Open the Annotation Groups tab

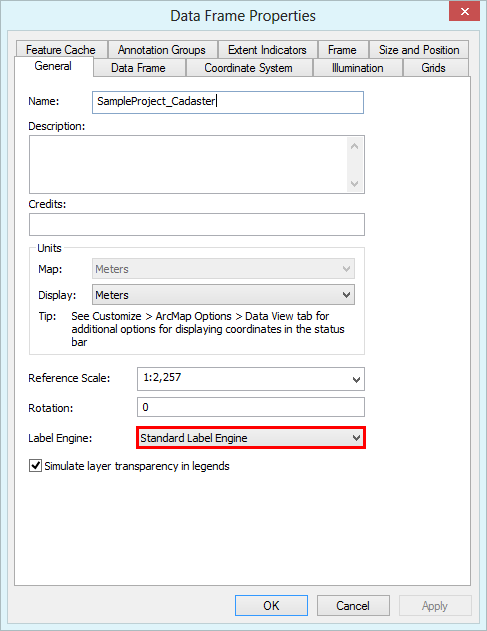pyautogui.click(x=162, y=49)
